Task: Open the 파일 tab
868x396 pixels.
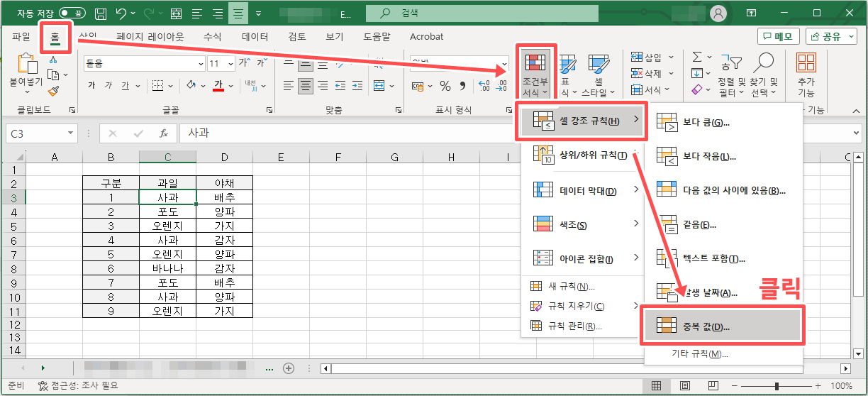Action: click(x=21, y=37)
